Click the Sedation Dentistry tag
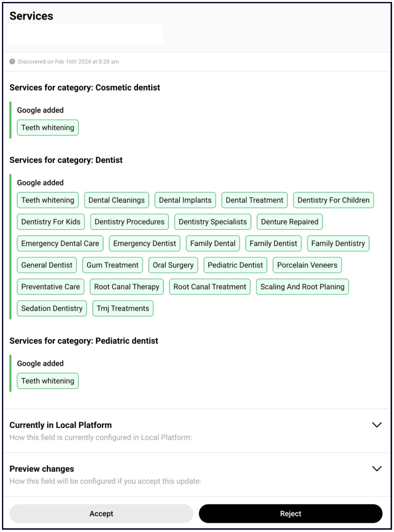Screen dimensions: 394x532 52,308
